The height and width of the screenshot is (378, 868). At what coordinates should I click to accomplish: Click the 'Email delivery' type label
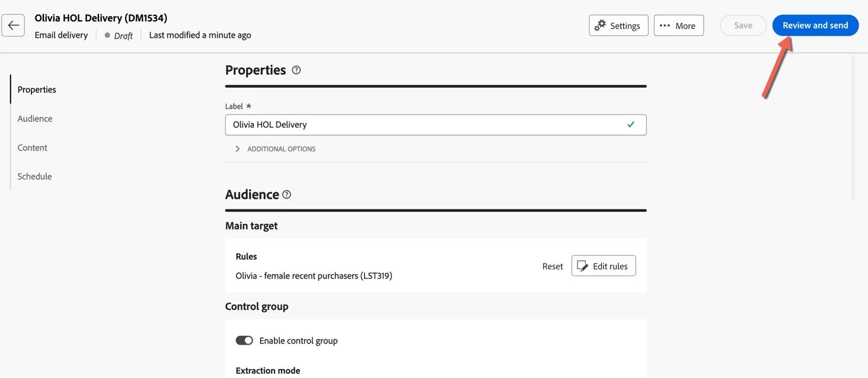[x=61, y=35]
